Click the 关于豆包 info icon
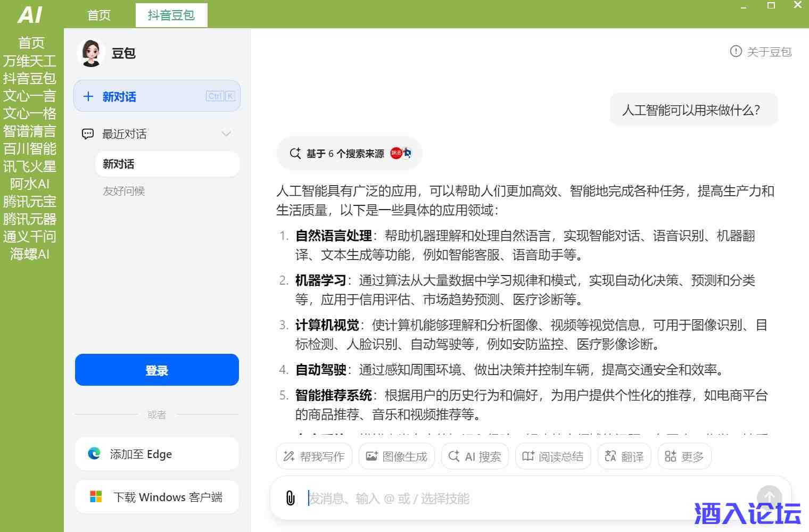 point(736,52)
